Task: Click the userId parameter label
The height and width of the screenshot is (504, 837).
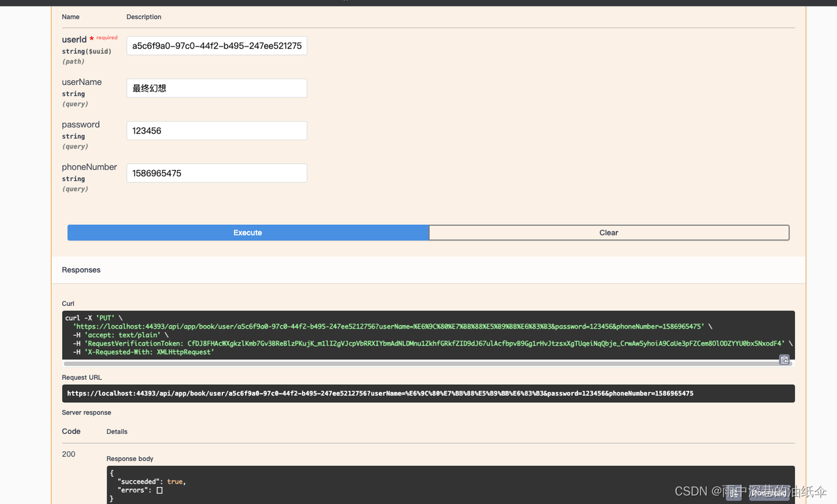Action: pos(74,40)
